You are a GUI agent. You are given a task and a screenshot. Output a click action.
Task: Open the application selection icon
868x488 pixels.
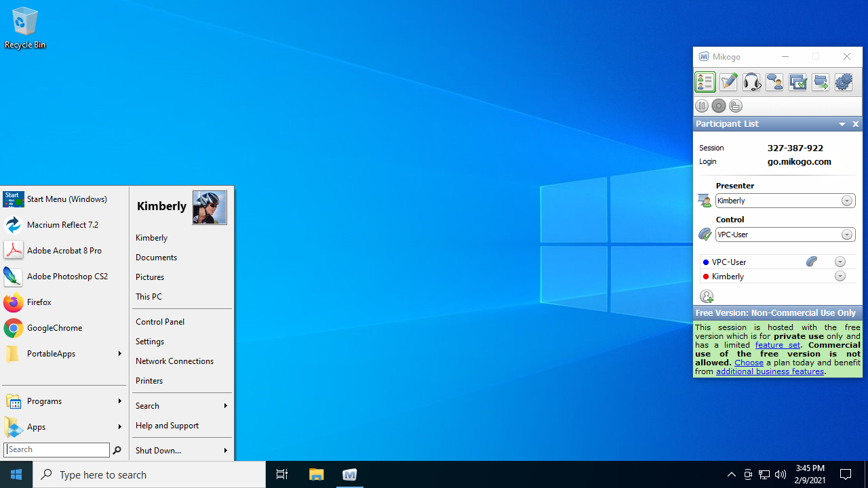click(x=797, y=82)
